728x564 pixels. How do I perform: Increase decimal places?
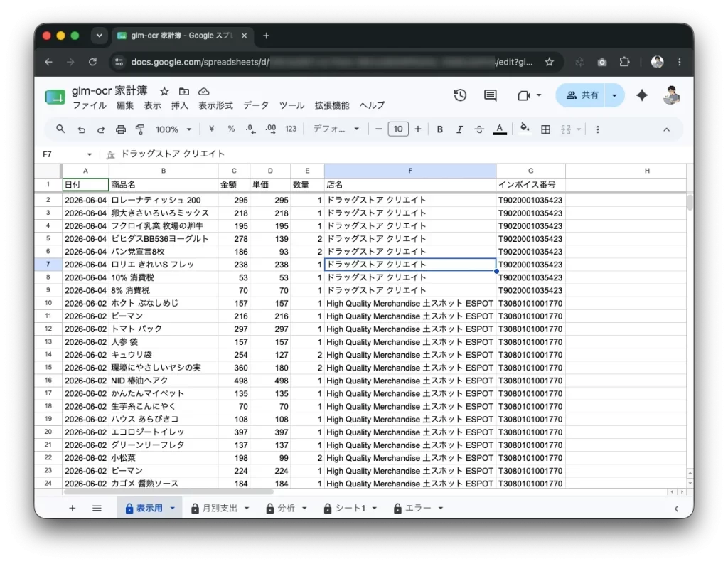271,129
